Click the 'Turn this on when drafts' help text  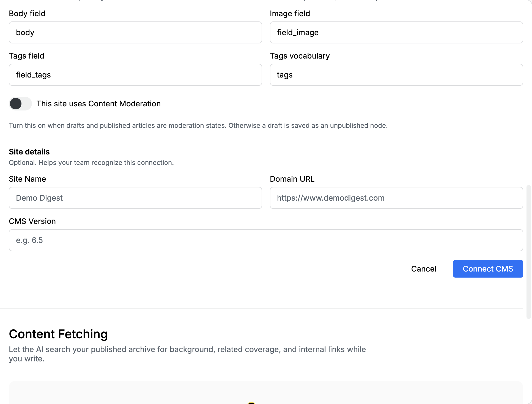[198, 125]
